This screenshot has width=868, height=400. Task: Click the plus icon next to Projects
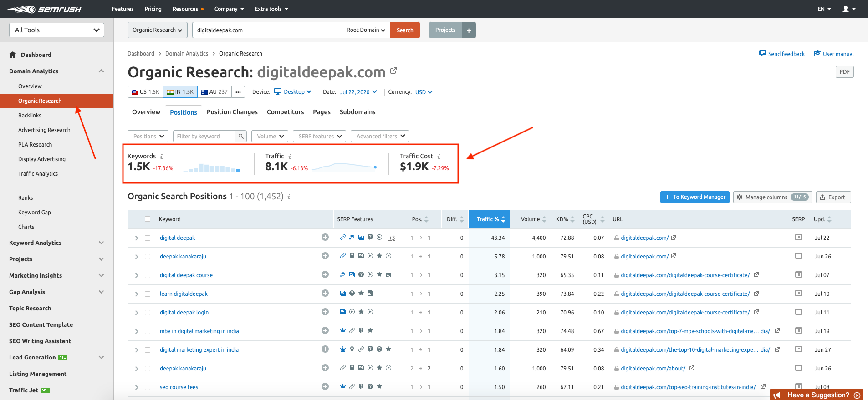tap(469, 30)
